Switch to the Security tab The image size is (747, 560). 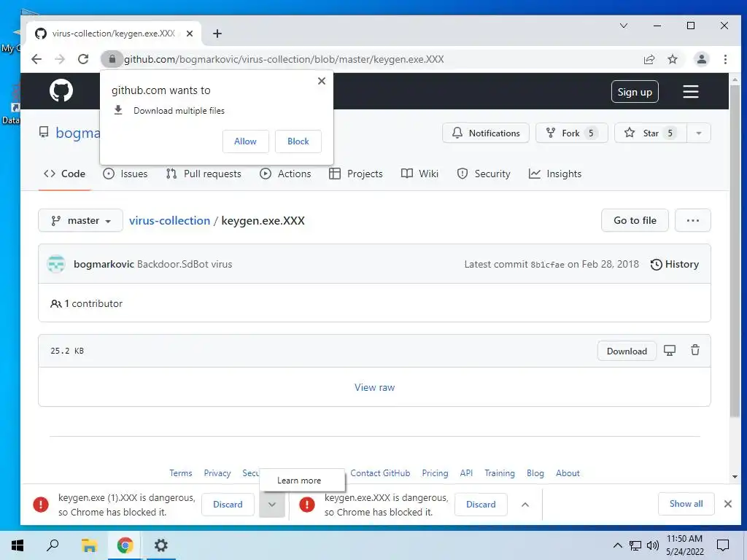(x=484, y=174)
